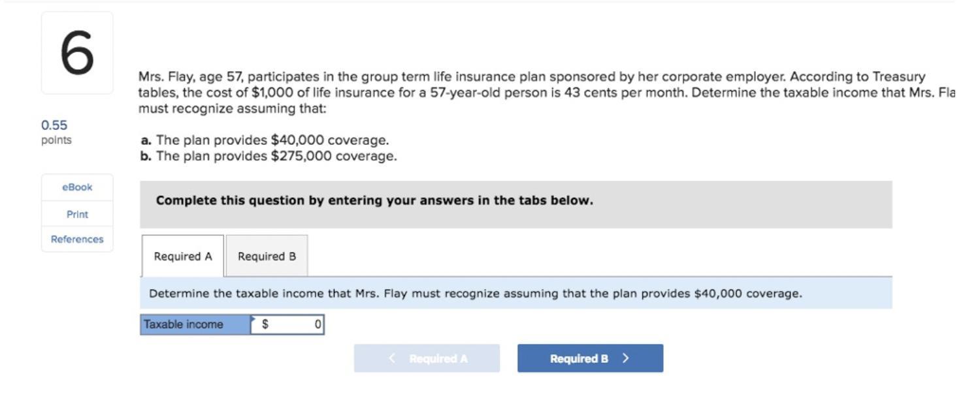Click the right chevron on Required B button

tap(626, 358)
